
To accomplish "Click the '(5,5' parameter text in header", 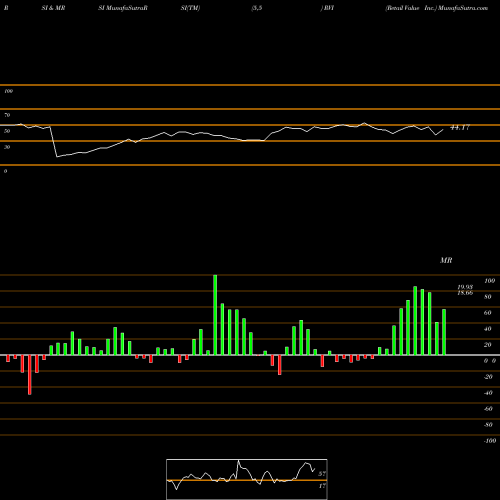I will tap(257, 8).
